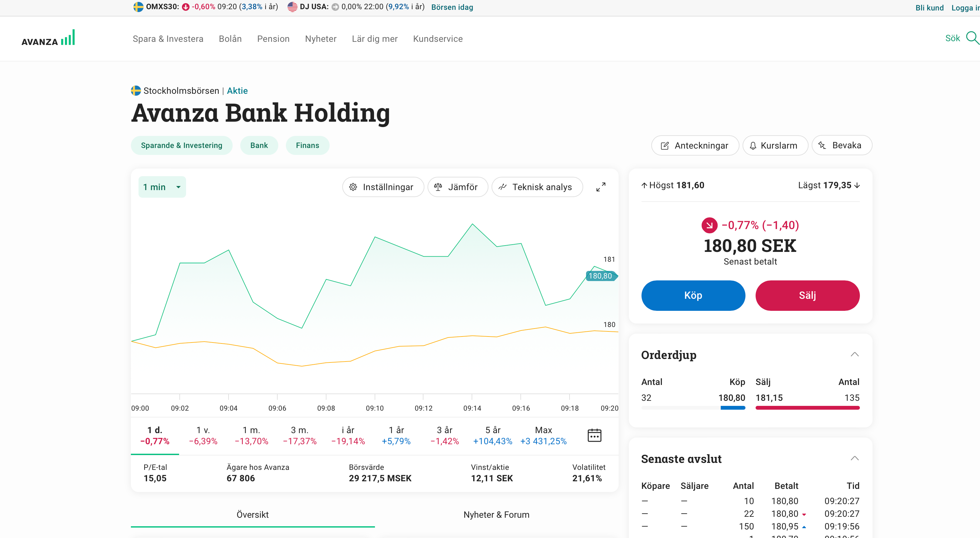Open the Inställningar gear icon above chart
The width and height of the screenshot is (980, 538).
click(353, 187)
